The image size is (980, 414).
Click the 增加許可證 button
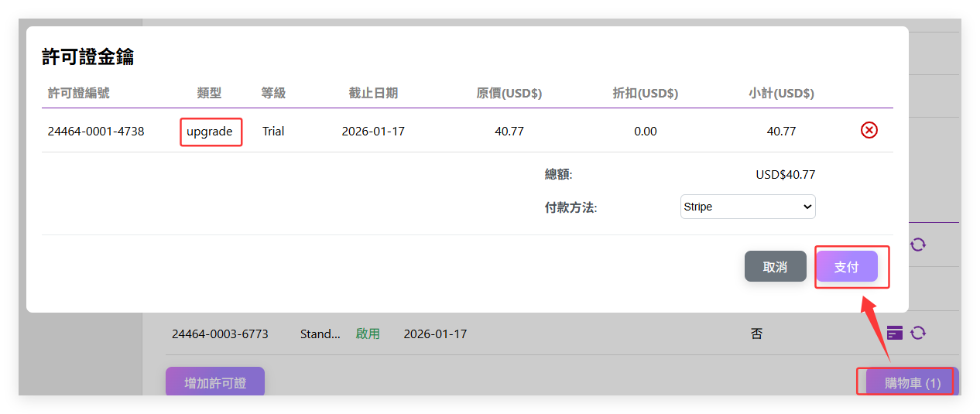(215, 383)
